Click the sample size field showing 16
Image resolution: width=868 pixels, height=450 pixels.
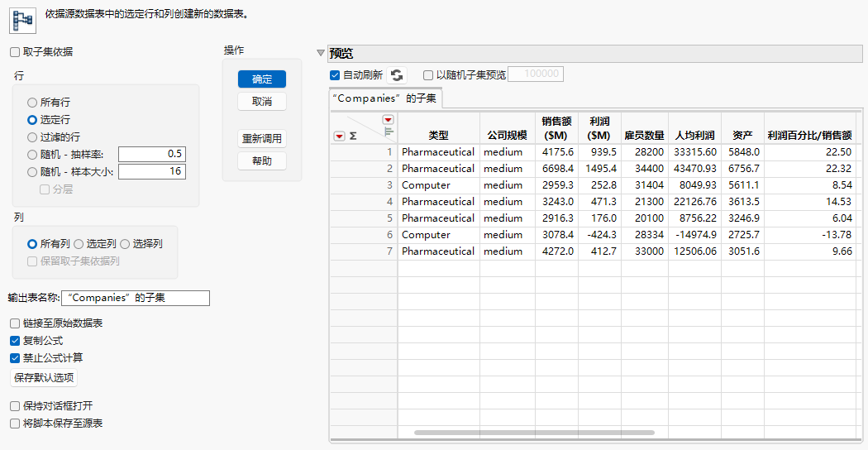pyautogui.click(x=151, y=172)
